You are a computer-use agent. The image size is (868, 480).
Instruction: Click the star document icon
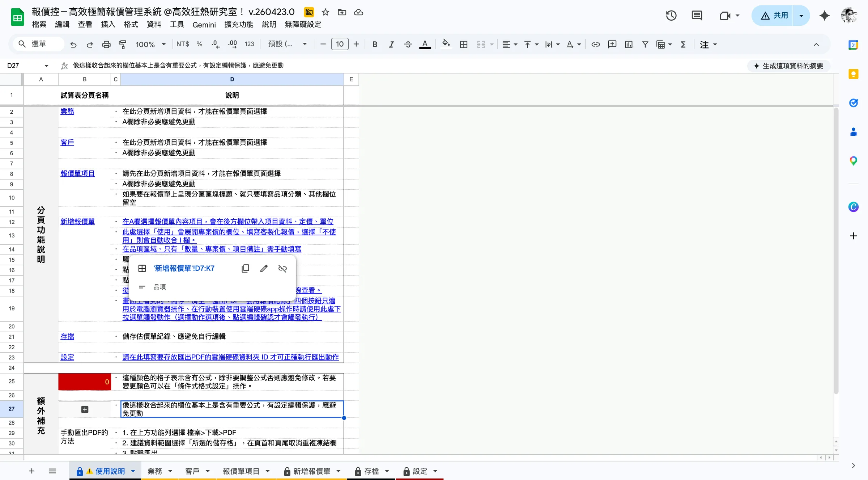pyautogui.click(x=325, y=12)
